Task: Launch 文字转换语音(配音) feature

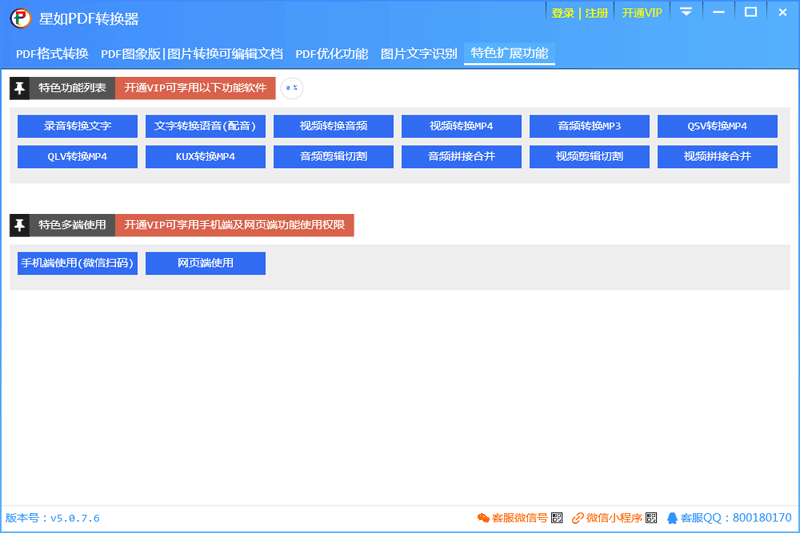Action: point(205,126)
